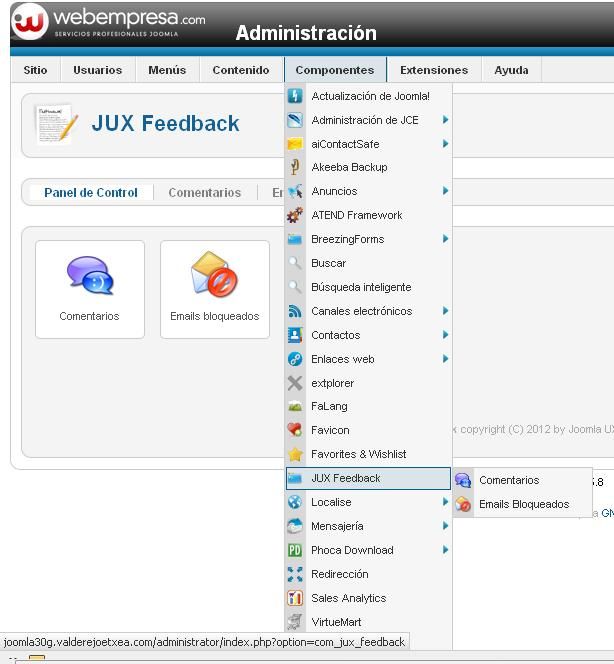Choose Akeeba Backup from Componentes menu
Viewport: 614px width, 664px height.
pyautogui.click(x=368, y=167)
